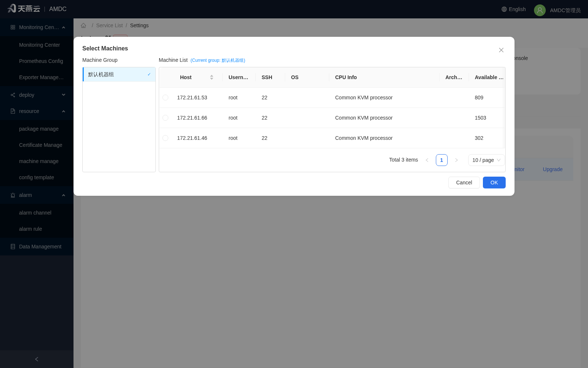Open config template page
Image resolution: width=588 pixels, height=368 pixels.
click(x=37, y=177)
